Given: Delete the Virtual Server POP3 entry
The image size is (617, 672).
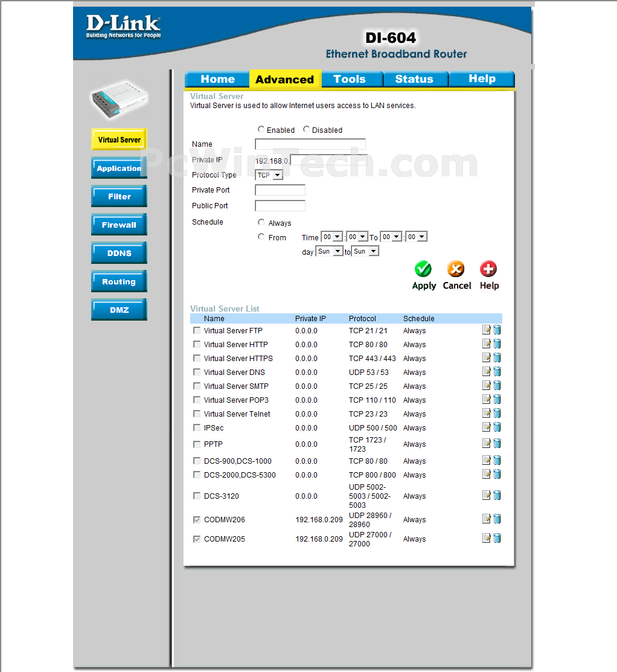Looking at the screenshot, I should pyautogui.click(x=497, y=400).
